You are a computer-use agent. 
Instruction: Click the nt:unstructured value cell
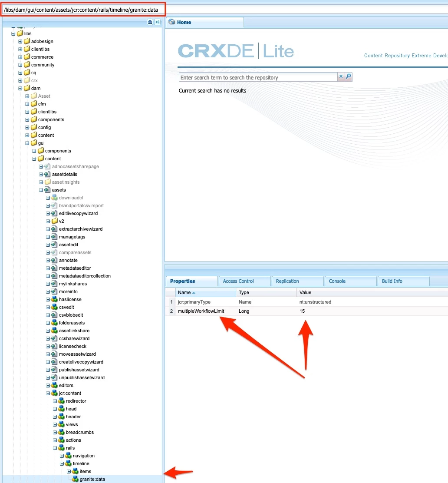click(372, 302)
